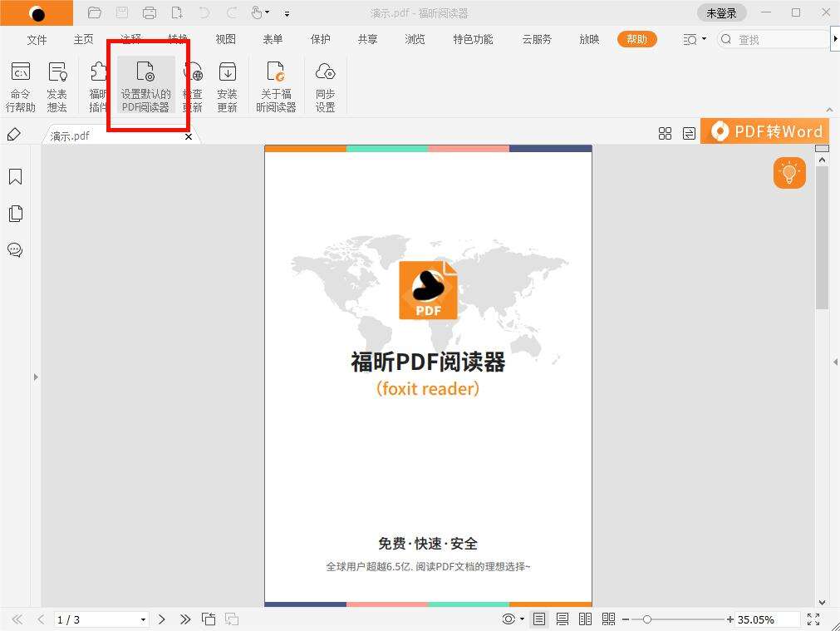Open the bookmarks panel in left sidebar

(15, 176)
